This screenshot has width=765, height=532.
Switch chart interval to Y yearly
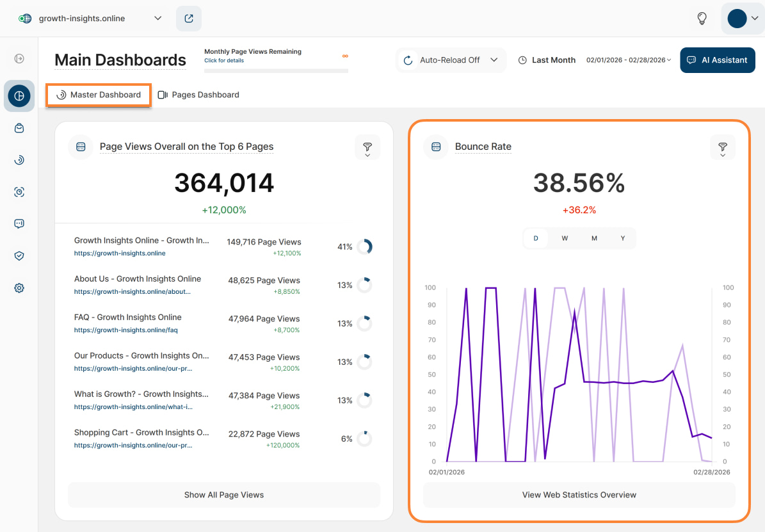point(622,238)
